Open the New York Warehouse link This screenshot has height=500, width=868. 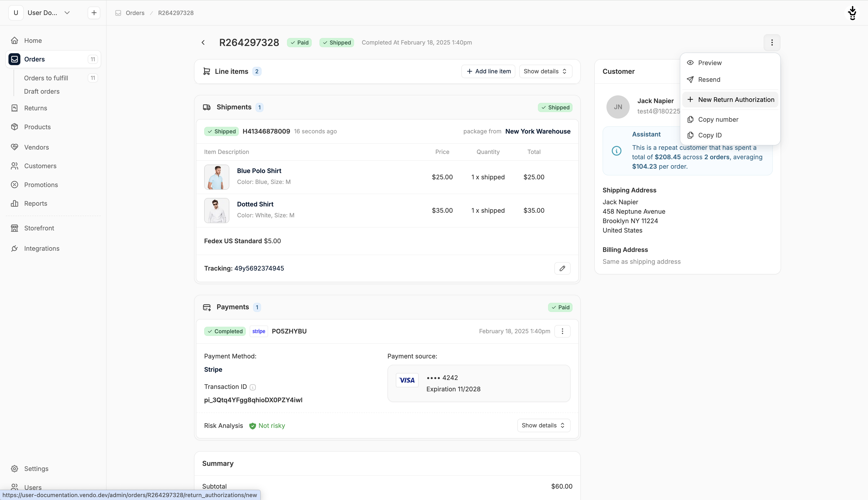537,131
